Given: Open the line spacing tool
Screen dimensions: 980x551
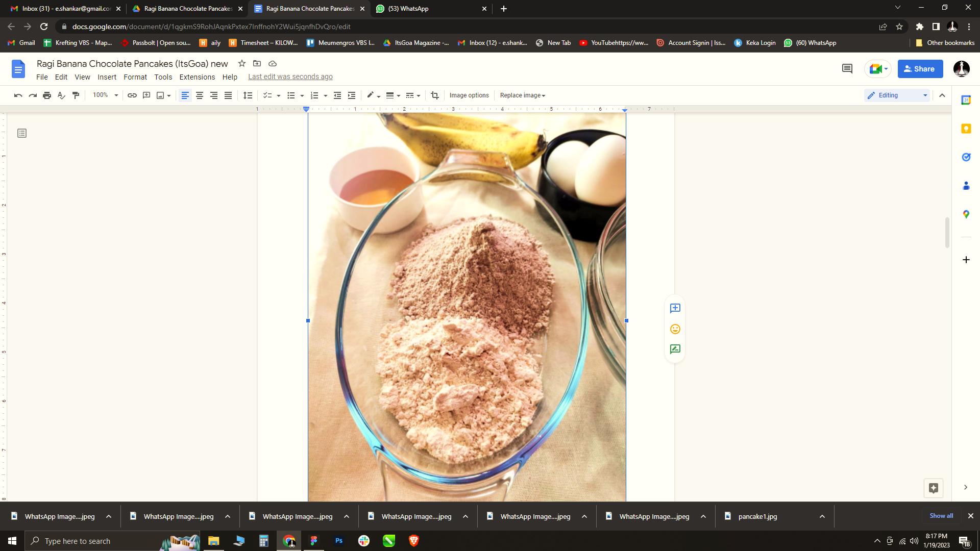Looking at the screenshot, I should [x=248, y=95].
